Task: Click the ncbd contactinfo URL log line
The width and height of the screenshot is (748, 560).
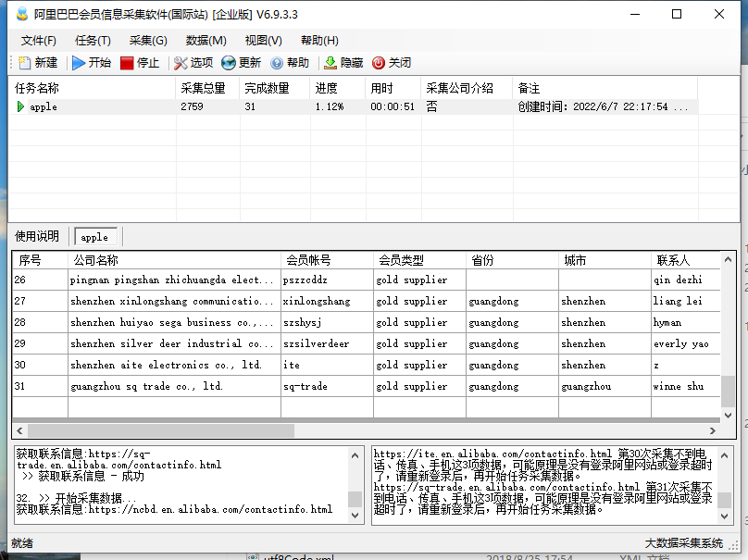Action: [x=174, y=509]
